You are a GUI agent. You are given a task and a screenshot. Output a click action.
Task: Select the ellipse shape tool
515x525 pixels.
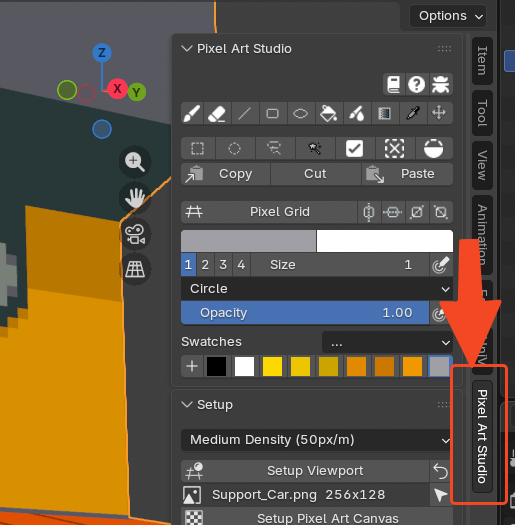pyautogui.click(x=300, y=114)
